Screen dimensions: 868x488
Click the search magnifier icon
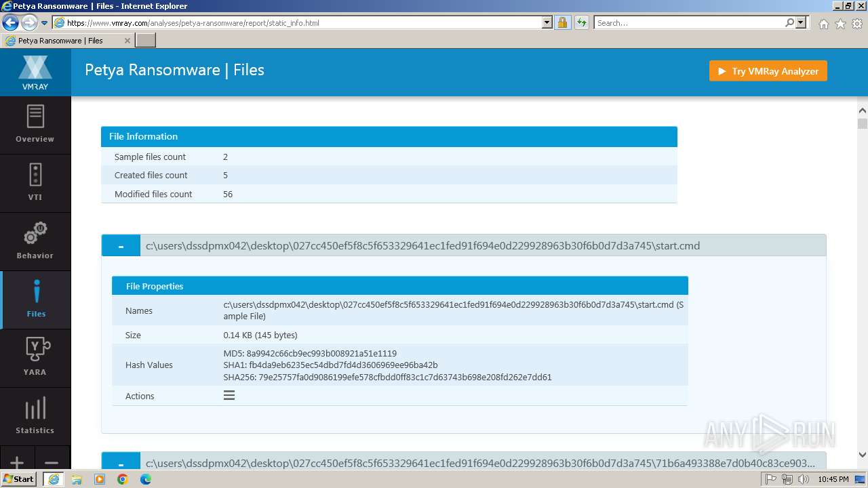789,22
